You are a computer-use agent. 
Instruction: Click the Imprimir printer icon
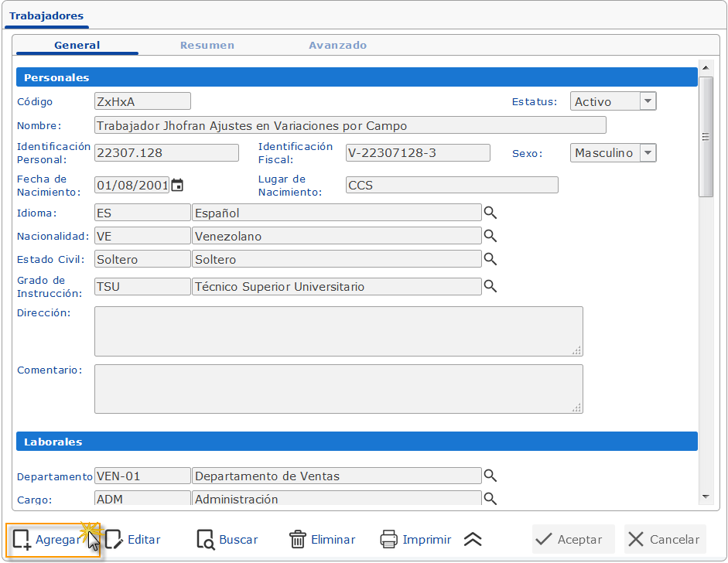tap(389, 539)
